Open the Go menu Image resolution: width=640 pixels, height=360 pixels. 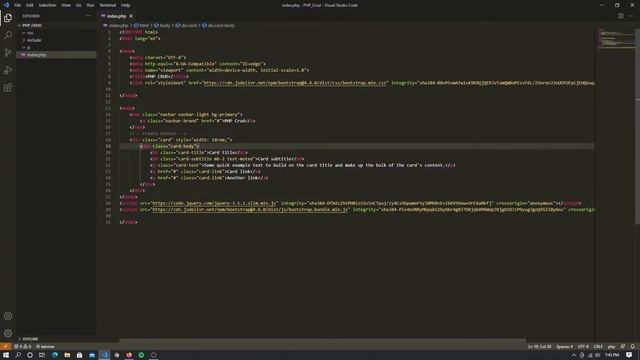(78, 5)
